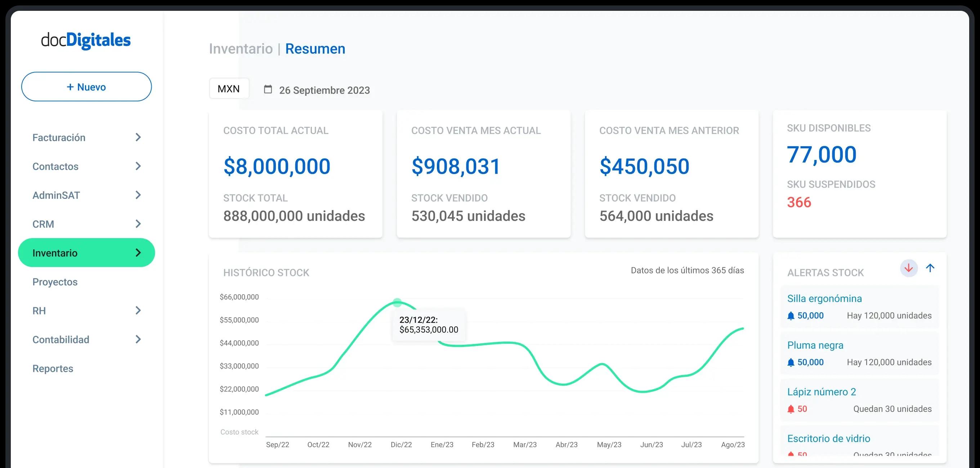
Task: Go to Reportes in the sidebar
Action: (x=53, y=369)
